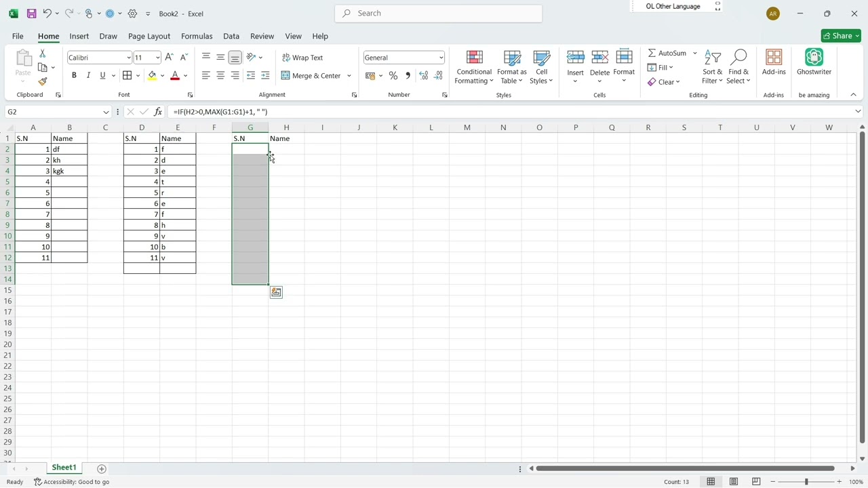
Task: Open the Insert Function fx button
Action: pyautogui.click(x=158, y=112)
